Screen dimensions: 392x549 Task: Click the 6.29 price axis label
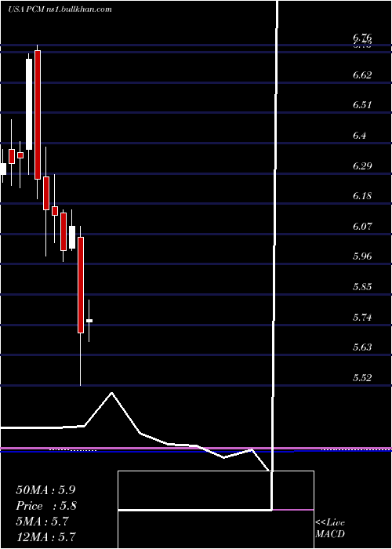tap(362, 165)
